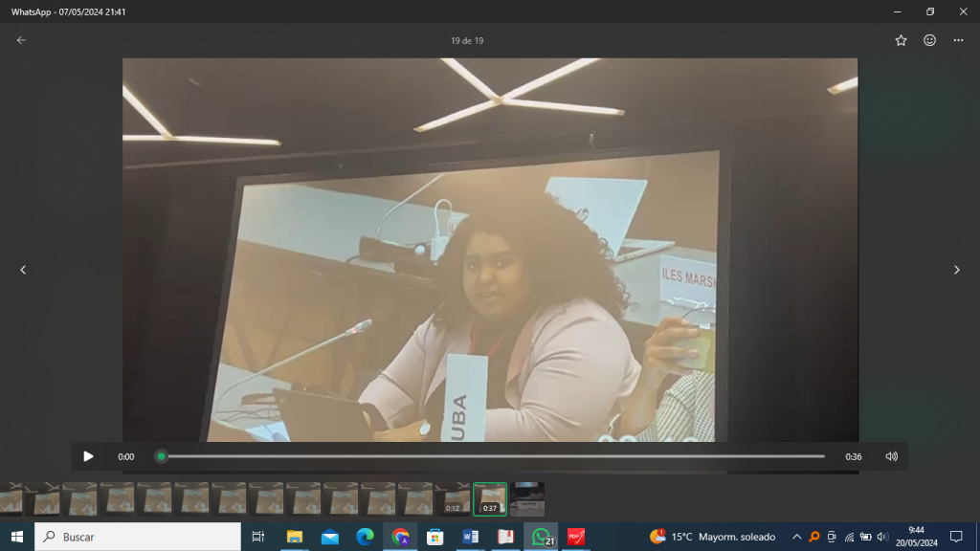Play the video
The height and width of the screenshot is (551, 980).
(x=88, y=456)
